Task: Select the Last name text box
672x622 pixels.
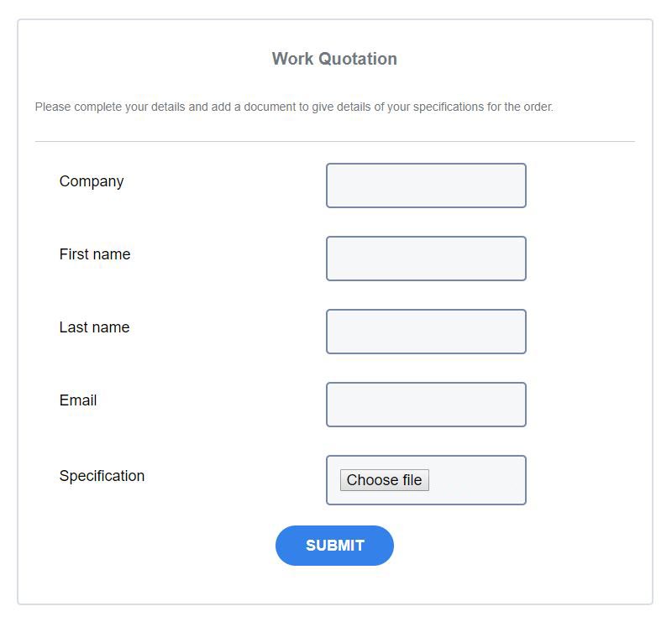Action: [426, 331]
